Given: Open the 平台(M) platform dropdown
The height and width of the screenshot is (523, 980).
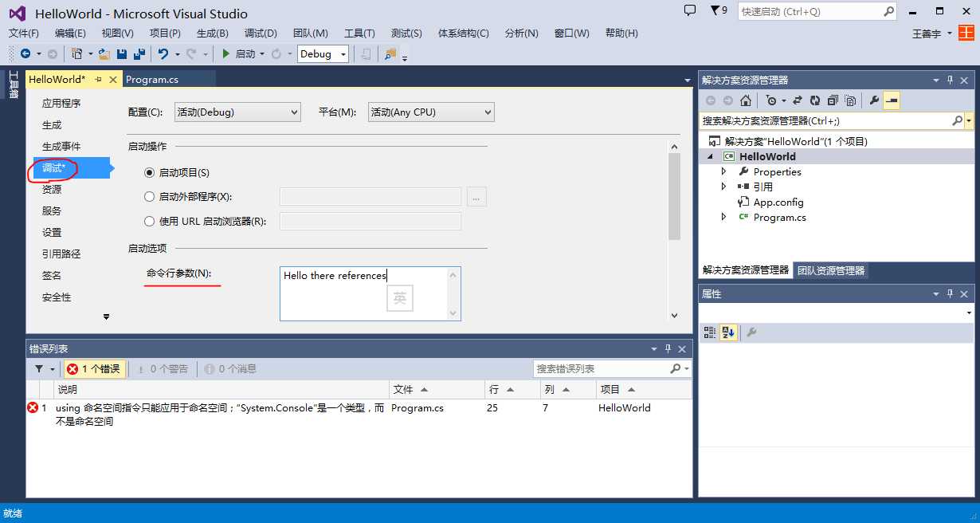Looking at the screenshot, I should (431, 112).
